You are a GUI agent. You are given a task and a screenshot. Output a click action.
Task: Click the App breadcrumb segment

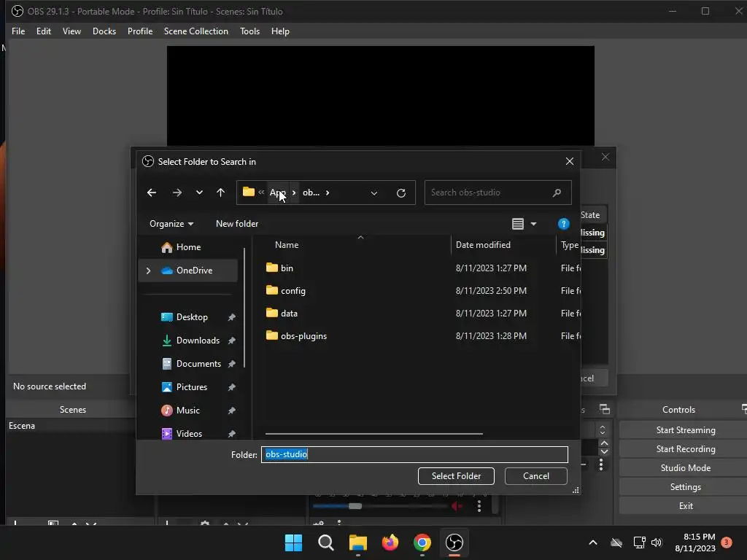point(278,192)
